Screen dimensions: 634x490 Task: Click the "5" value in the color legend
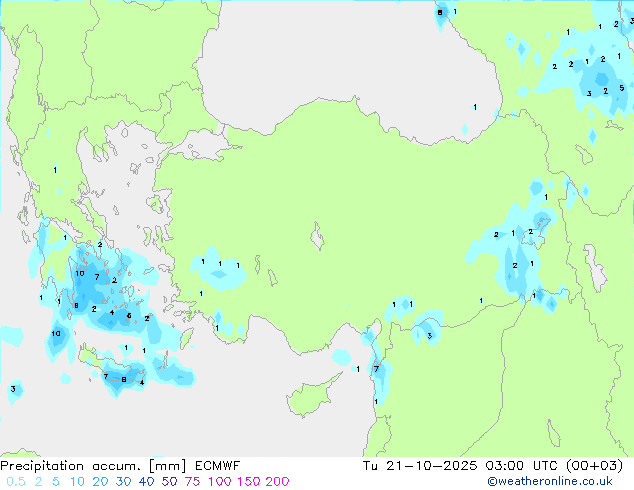coord(56,482)
